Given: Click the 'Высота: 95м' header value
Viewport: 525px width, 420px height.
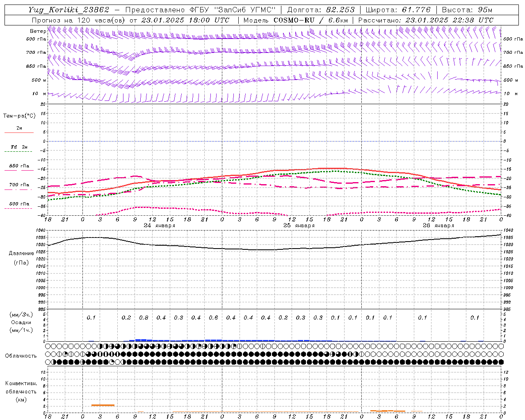Looking at the screenshot, I should tap(467, 10).
